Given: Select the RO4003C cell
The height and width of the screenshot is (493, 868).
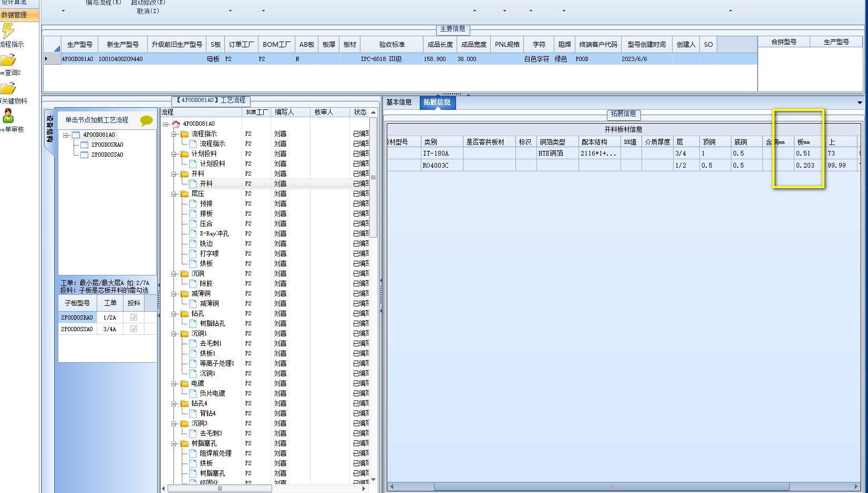Looking at the screenshot, I should [x=442, y=166].
